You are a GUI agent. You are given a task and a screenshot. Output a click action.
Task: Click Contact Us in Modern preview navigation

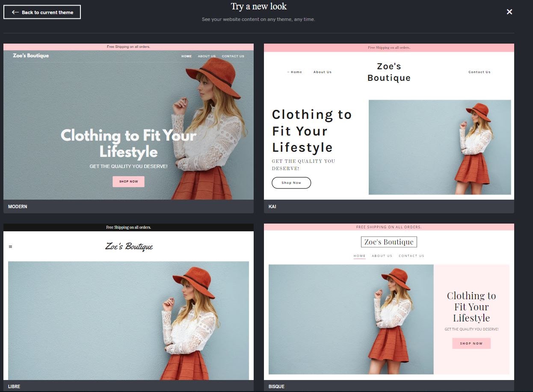pos(233,56)
